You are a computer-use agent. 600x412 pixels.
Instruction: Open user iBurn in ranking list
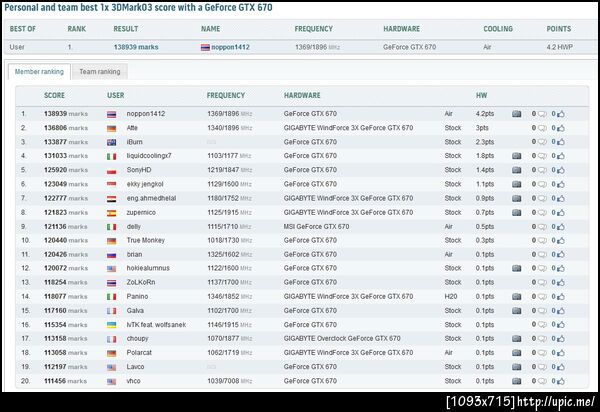(134, 142)
